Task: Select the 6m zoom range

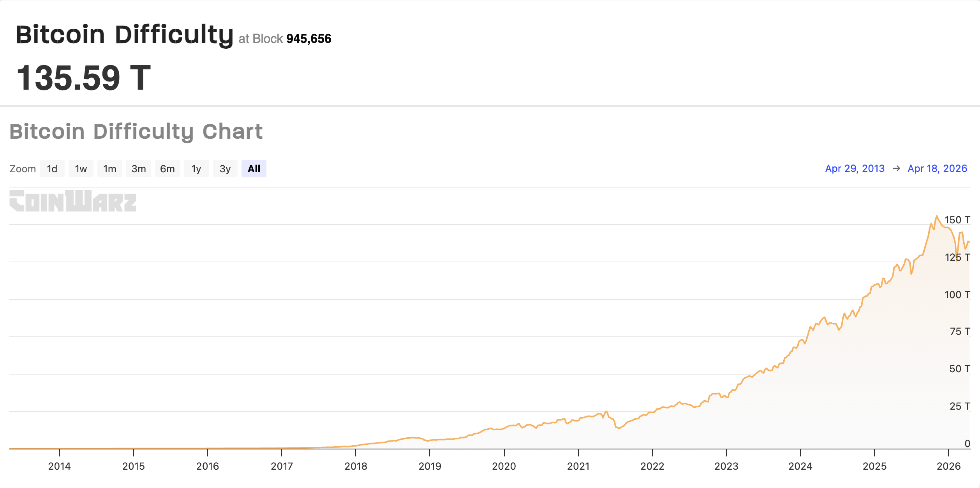Action: click(167, 168)
